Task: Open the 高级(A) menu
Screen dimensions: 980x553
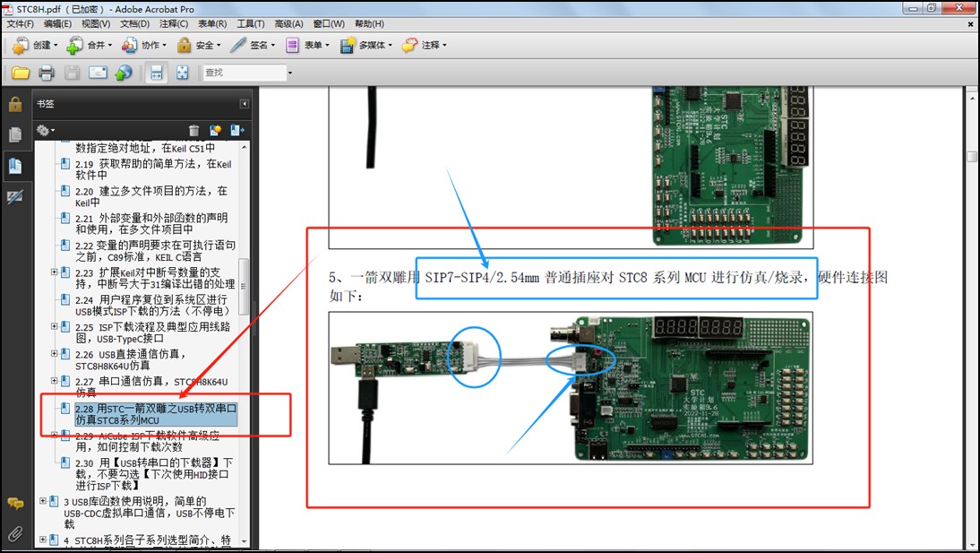Action: click(x=288, y=24)
